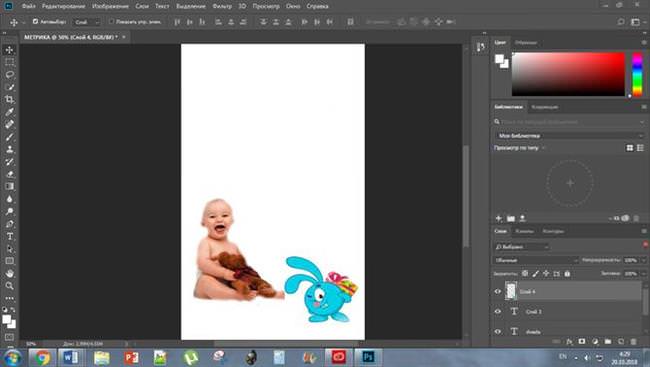Screen dimensions: 650x367
Task: Click lock image pixels brush icon
Action: click(536, 274)
